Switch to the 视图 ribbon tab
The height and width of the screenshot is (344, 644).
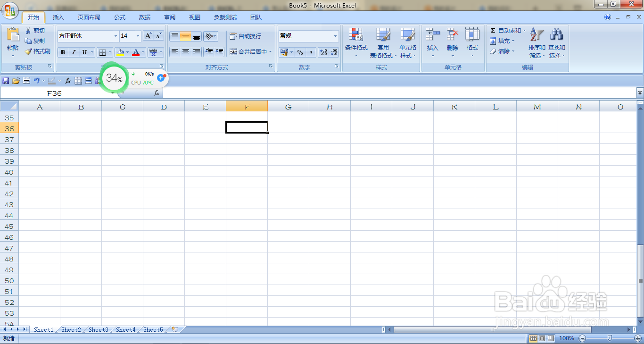[195, 17]
